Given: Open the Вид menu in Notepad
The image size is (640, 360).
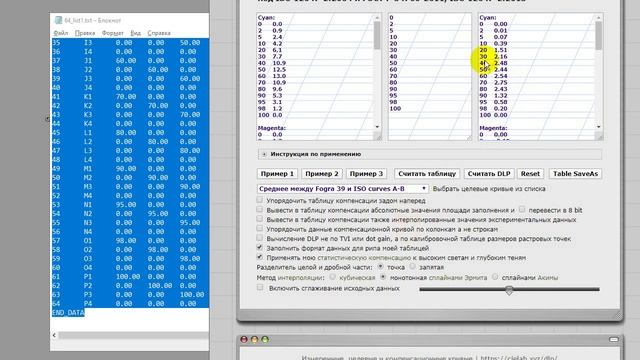Looking at the screenshot, I should [x=136, y=33].
